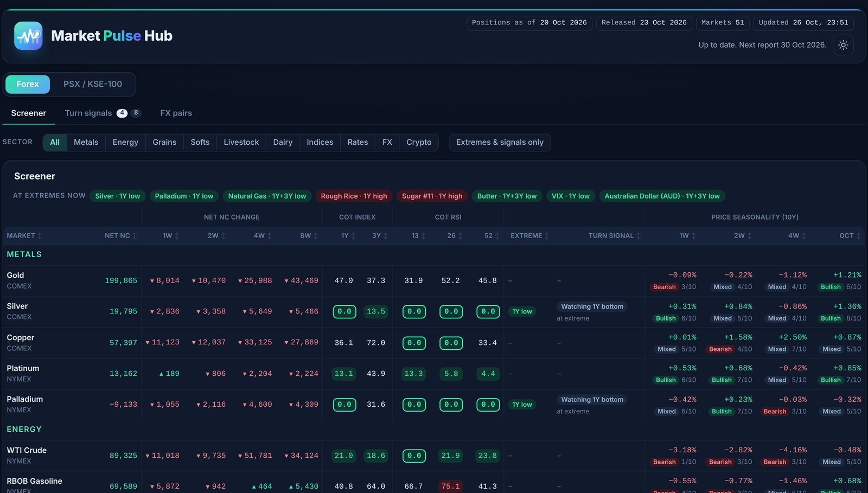868x493 pixels.
Task: Filter by Metals sector
Action: [x=86, y=143]
